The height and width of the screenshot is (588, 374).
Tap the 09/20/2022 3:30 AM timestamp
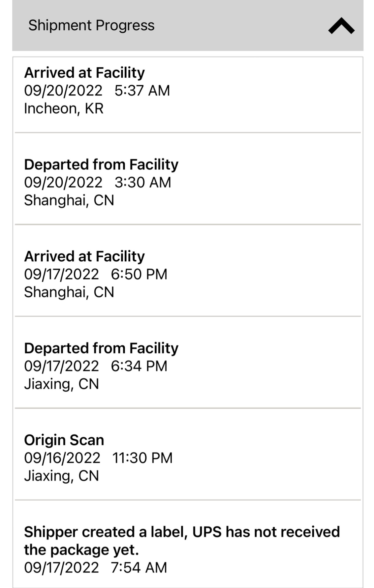tap(97, 182)
